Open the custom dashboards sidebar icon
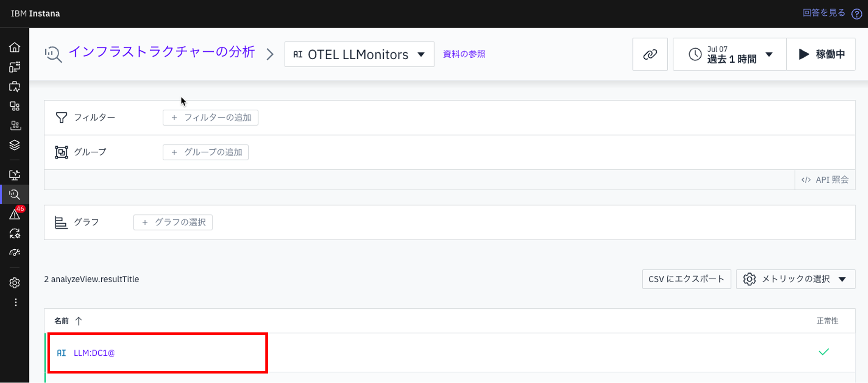 pos(14,67)
